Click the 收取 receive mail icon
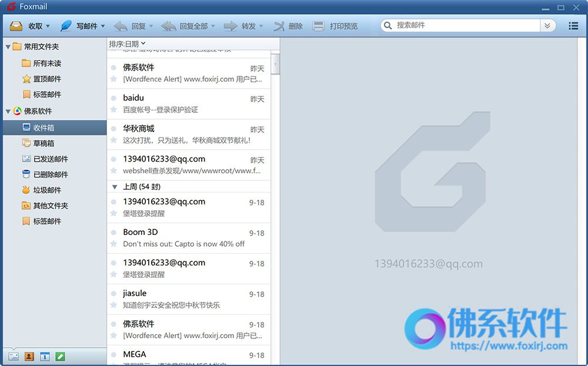The height and width of the screenshot is (366, 588). point(16,26)
